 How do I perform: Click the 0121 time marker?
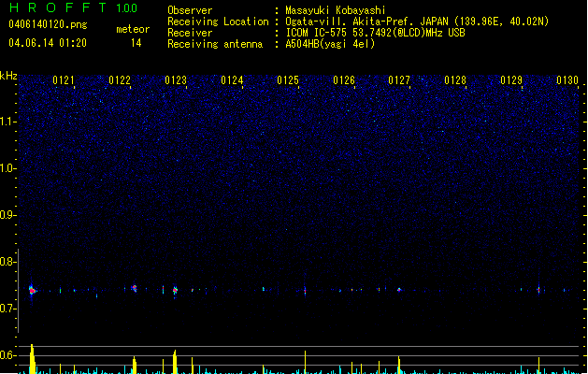64,80
